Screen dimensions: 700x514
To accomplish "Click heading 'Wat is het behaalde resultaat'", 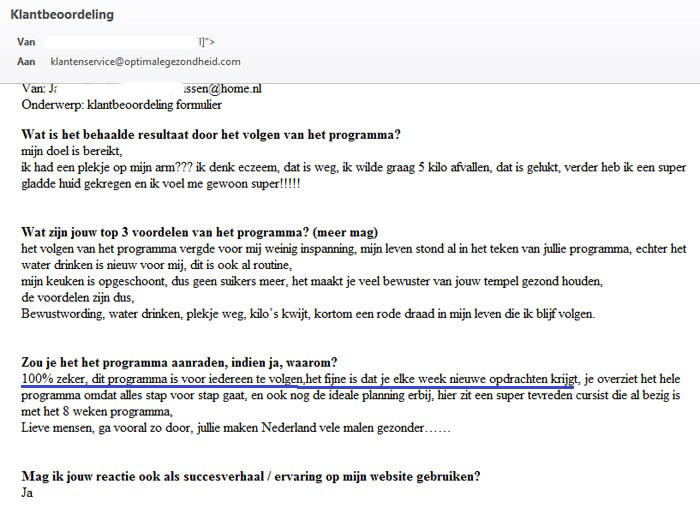I will click(211, 135).
